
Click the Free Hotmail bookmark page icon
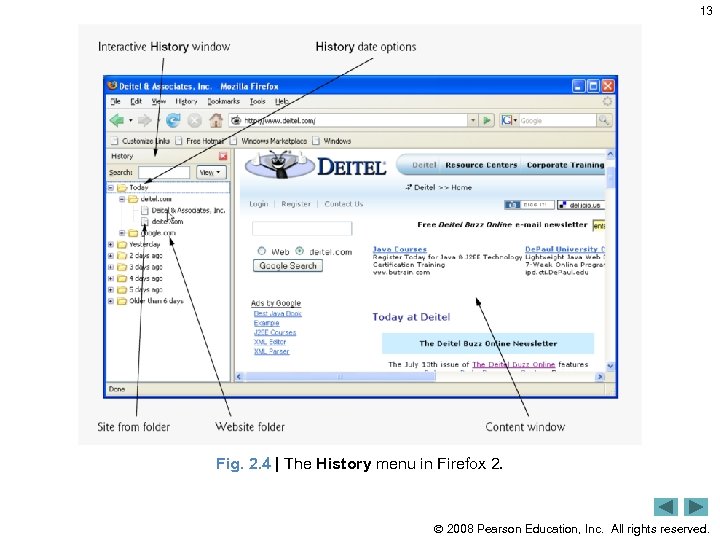[x=179, y=141]
